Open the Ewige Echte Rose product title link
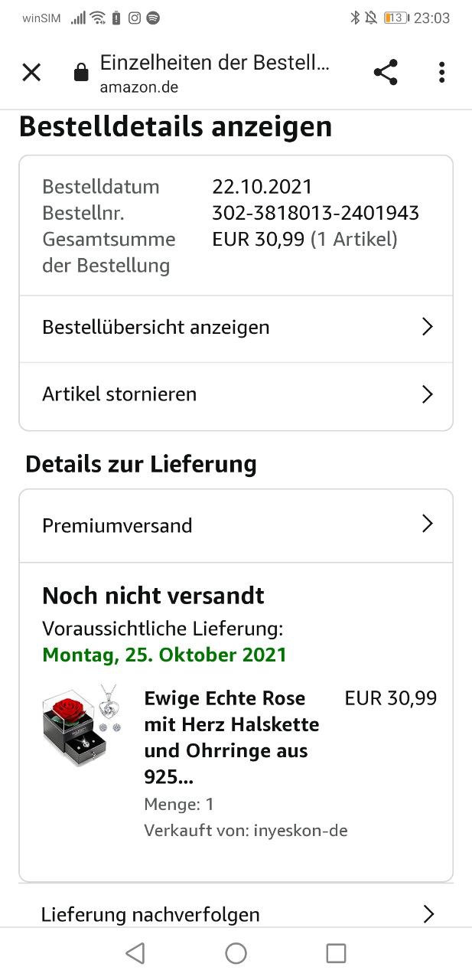 (x=232, y=737)
